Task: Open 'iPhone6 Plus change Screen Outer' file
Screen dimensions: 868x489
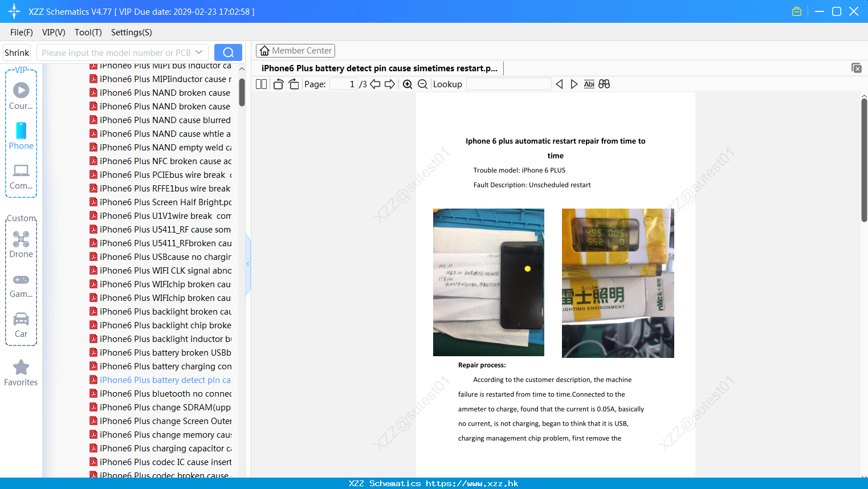Action: click(x=161, y=421)
